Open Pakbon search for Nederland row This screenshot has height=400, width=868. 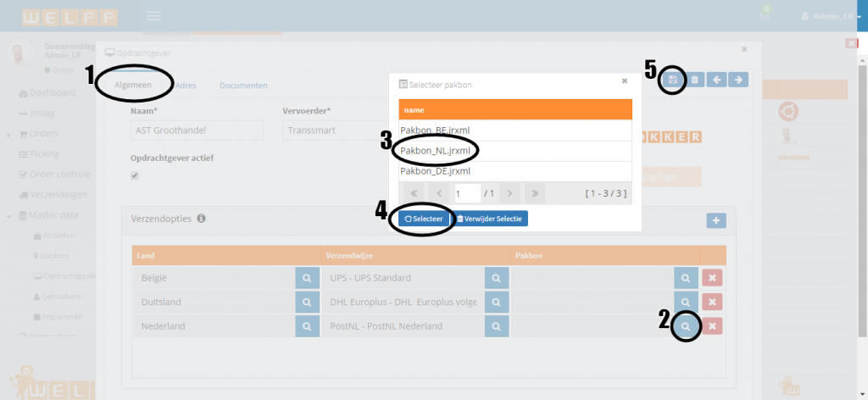pyautogui.click(x=687, y=326)
